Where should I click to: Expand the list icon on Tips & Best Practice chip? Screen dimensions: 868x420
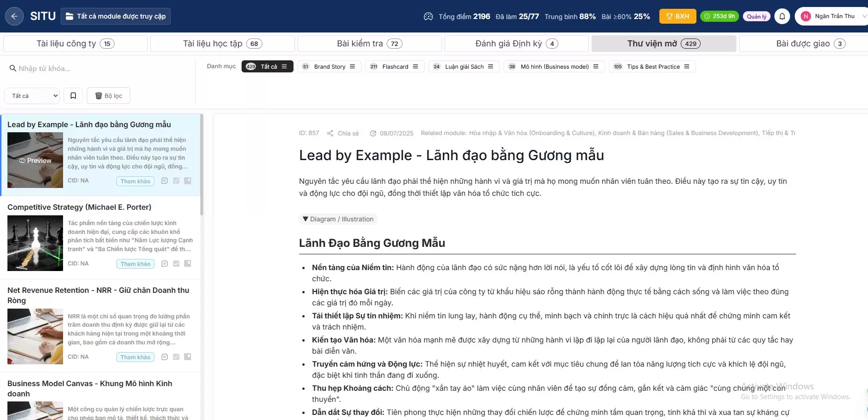[687, 66]
